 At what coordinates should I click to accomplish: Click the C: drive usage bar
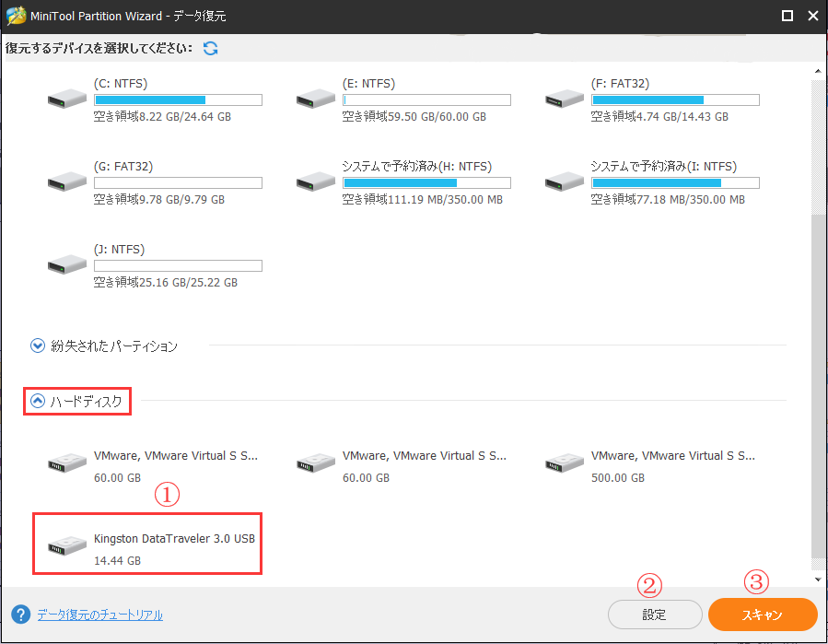pyautogui.click(x=178, y=100)
